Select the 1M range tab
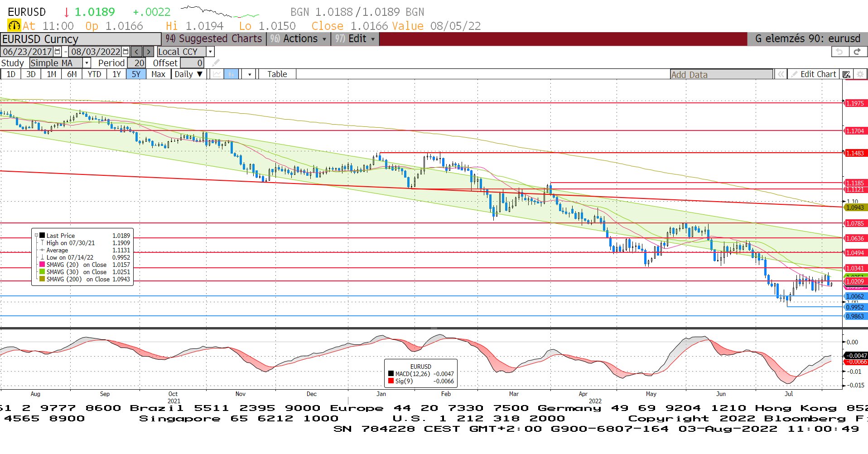 [52, 74]
